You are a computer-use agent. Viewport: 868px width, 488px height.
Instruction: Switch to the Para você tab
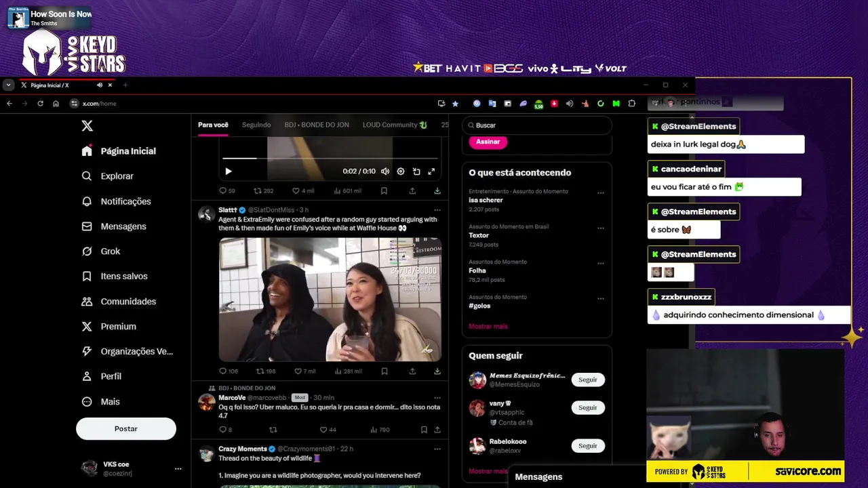pos(213,125)
